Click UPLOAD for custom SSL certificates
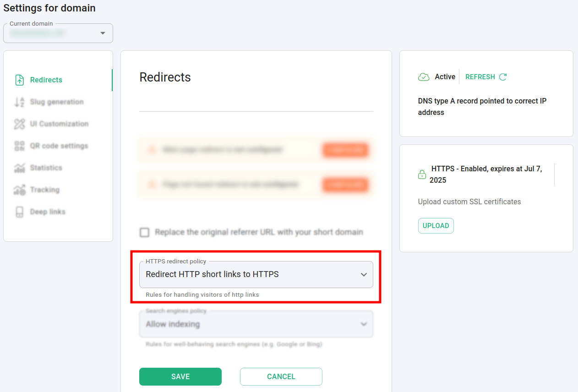 [436, 226]
